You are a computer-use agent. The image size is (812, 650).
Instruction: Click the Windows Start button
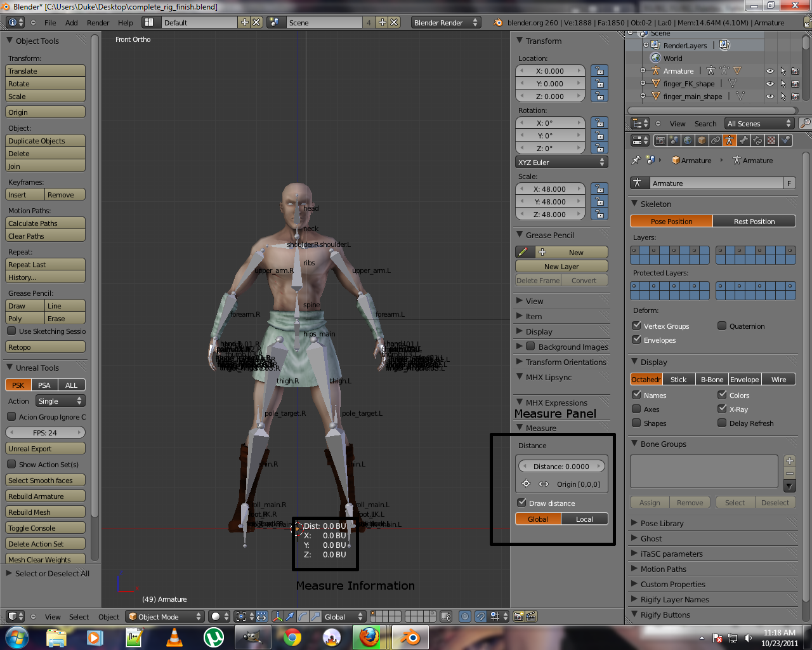[16, 637]
